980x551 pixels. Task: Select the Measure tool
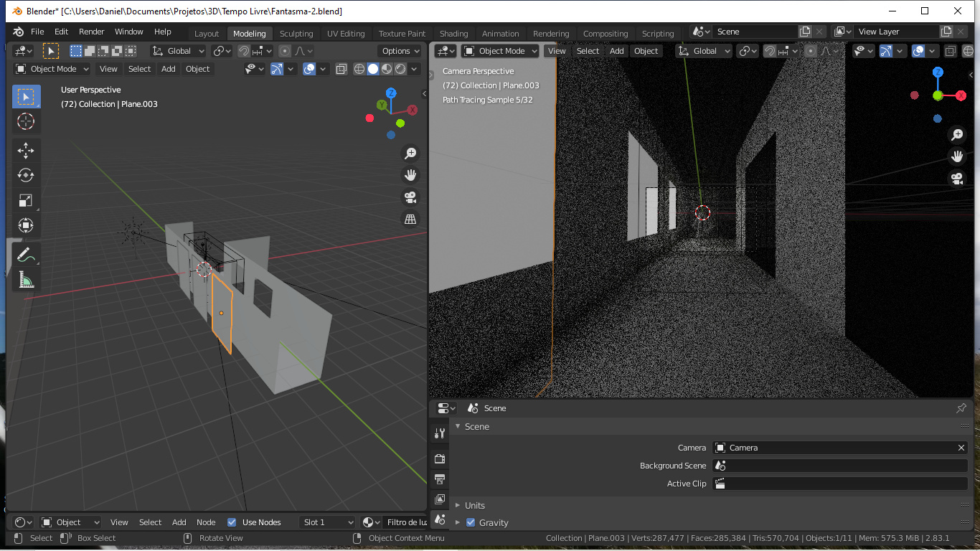(27, 280)
